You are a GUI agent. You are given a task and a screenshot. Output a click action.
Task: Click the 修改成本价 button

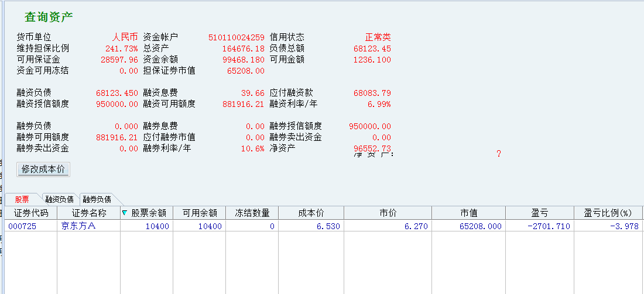coord(43,170)
